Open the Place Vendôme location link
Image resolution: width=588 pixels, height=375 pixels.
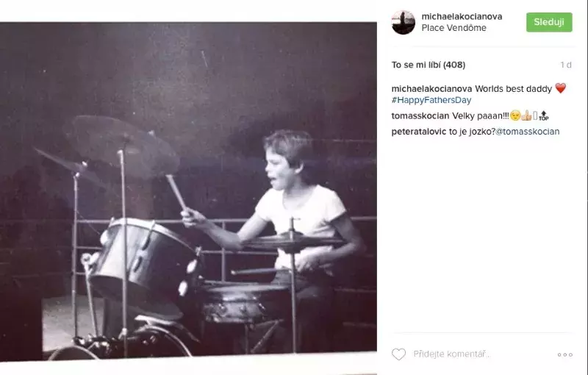click(453, 28)
